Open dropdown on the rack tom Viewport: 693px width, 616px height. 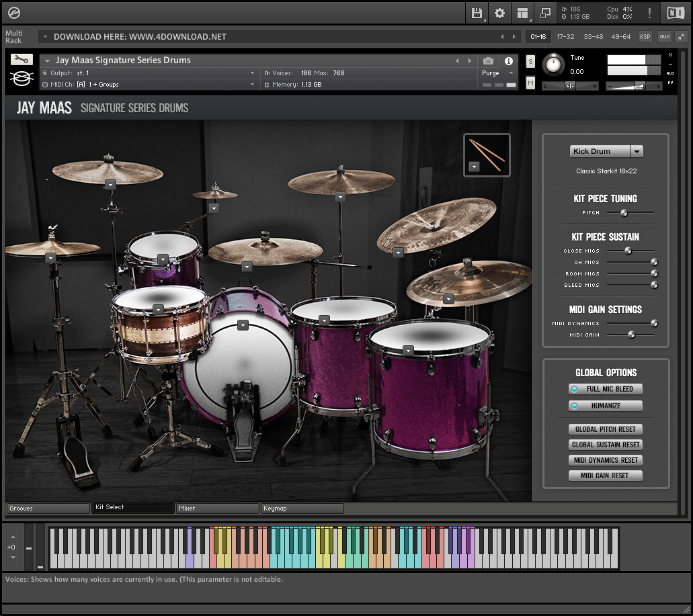163,259
